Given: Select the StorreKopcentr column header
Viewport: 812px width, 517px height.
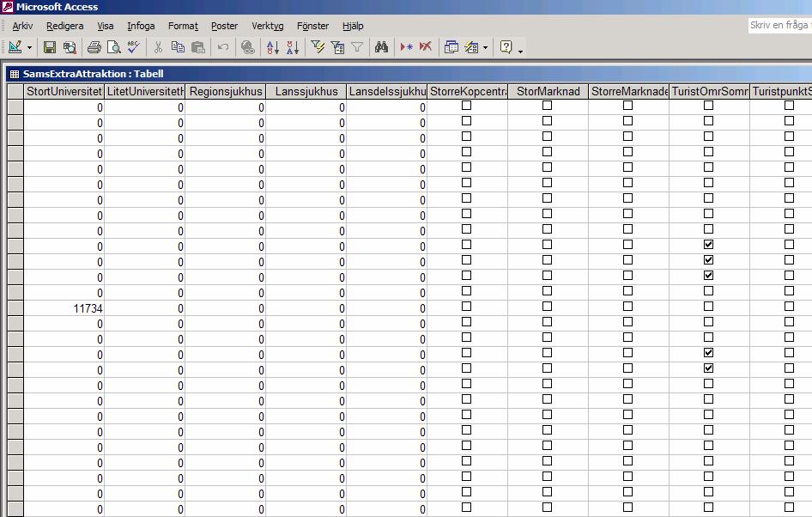Looking at the screenshot, I should 468,92.
